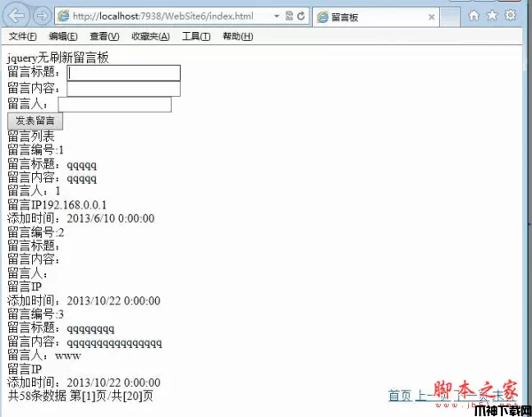Click the IE page icon in address bar

click(64, 16)
